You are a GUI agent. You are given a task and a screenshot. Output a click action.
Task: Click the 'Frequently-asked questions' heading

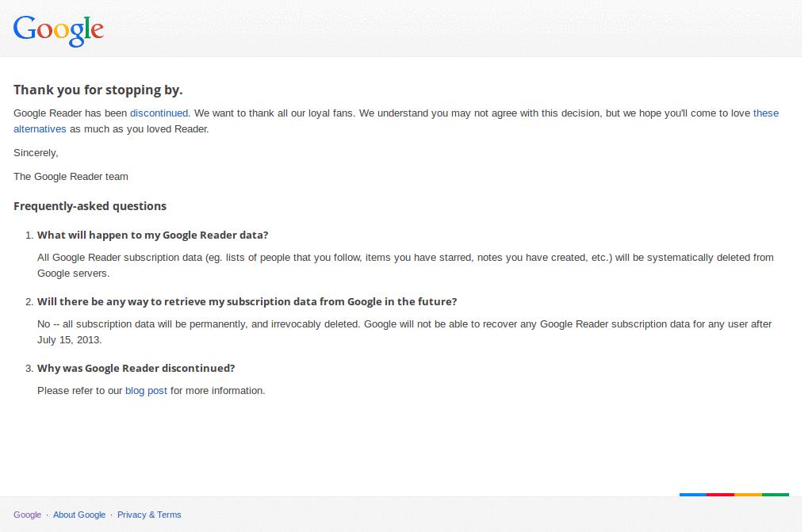coord(90,206)
